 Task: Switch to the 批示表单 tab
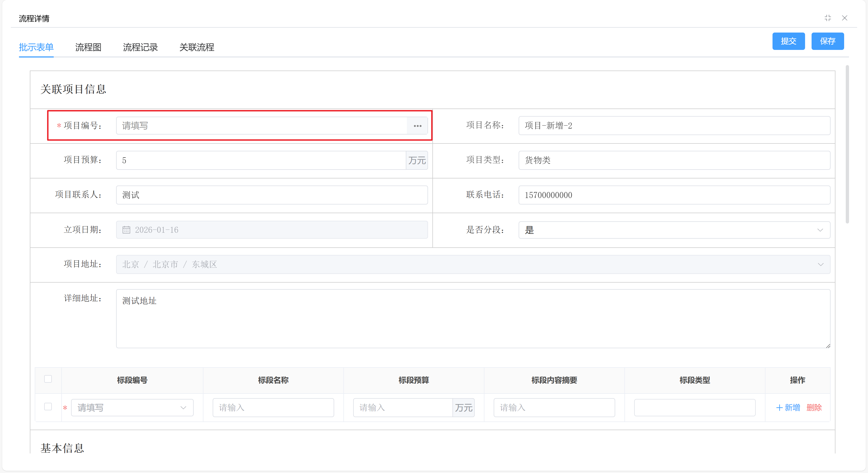pos(36,47)
